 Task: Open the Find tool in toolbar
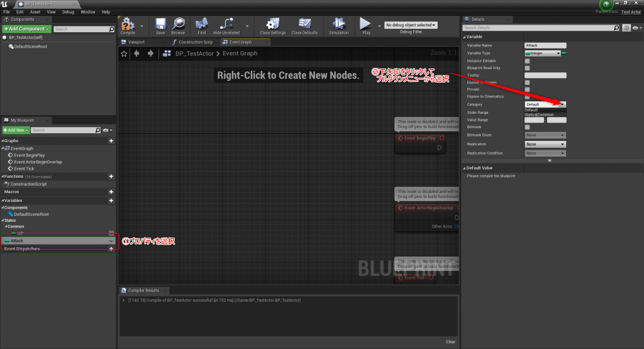202,26
